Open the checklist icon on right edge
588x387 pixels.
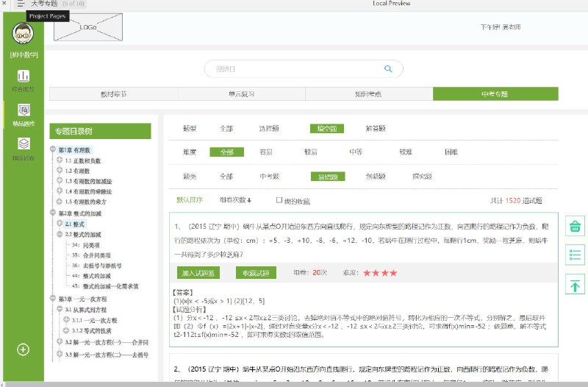tap(575, 255)
